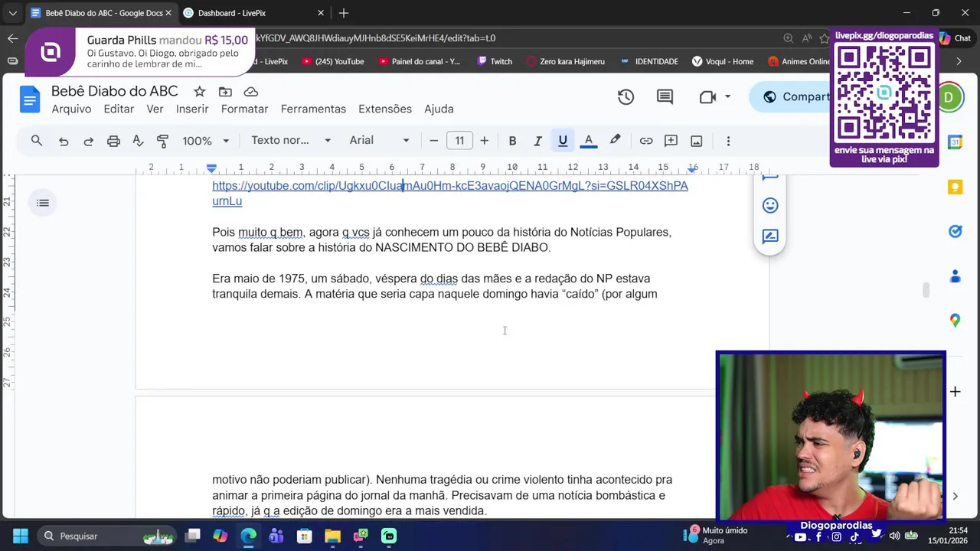Viewport: 980px width, 551px height.
Task: Open the IDENTIDADE bookmark
Action: point(649,61)
